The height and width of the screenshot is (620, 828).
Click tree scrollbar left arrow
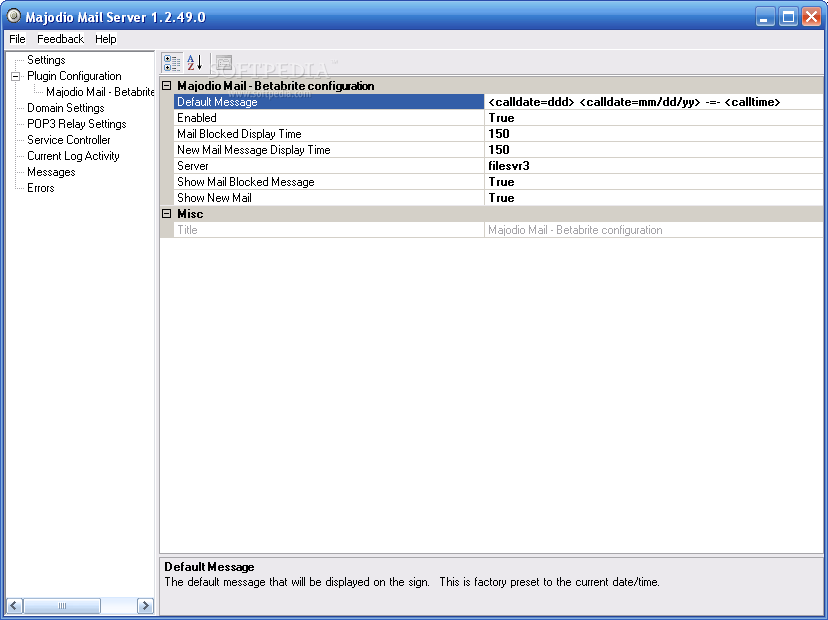coord(14,605)
